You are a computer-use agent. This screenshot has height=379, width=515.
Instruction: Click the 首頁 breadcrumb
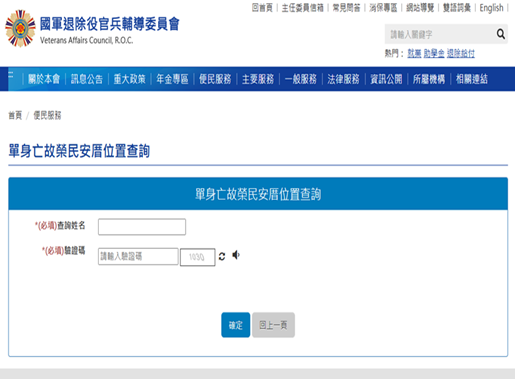tap(15, 115)
